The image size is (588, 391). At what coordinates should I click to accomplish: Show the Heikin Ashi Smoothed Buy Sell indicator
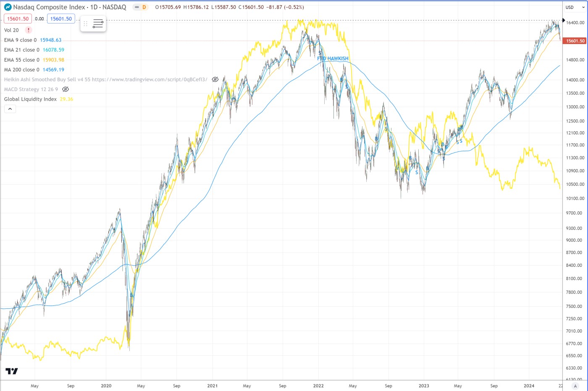point(215,79)
